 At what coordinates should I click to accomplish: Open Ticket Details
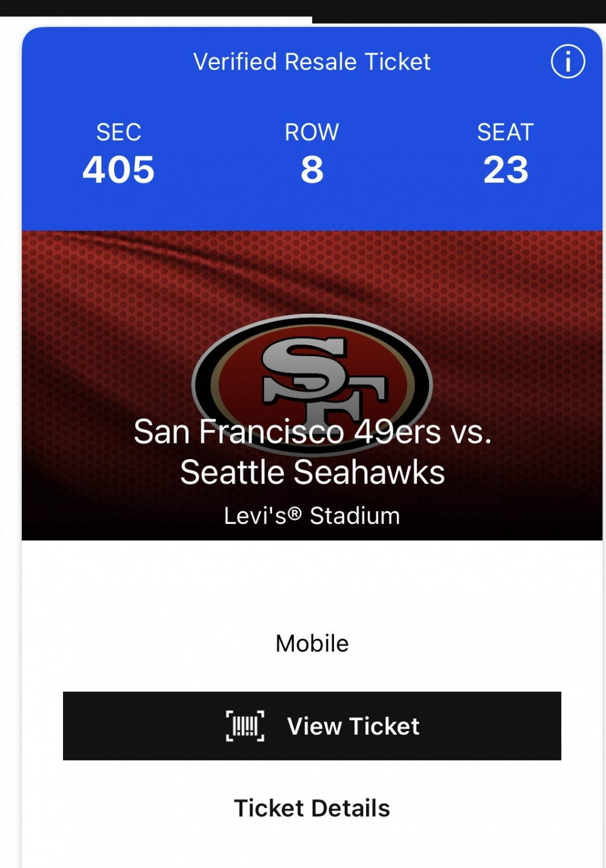[311, 808]
